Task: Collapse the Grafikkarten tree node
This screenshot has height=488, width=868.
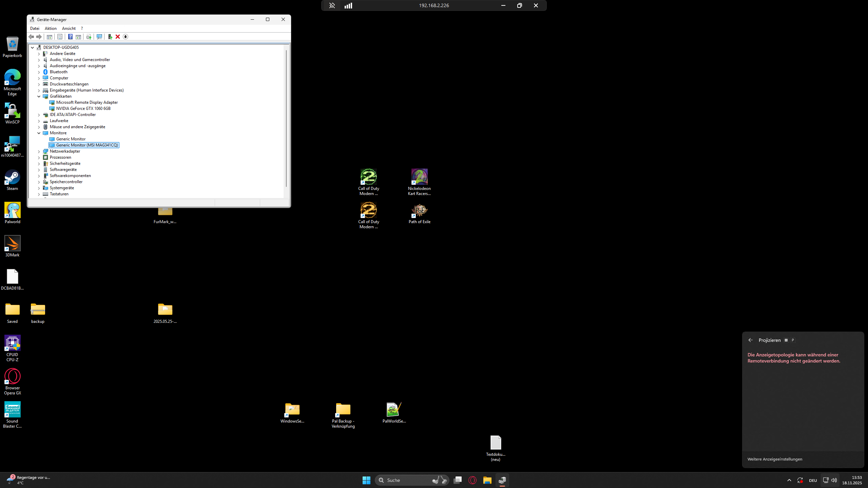Action: [x=39, y=96]
